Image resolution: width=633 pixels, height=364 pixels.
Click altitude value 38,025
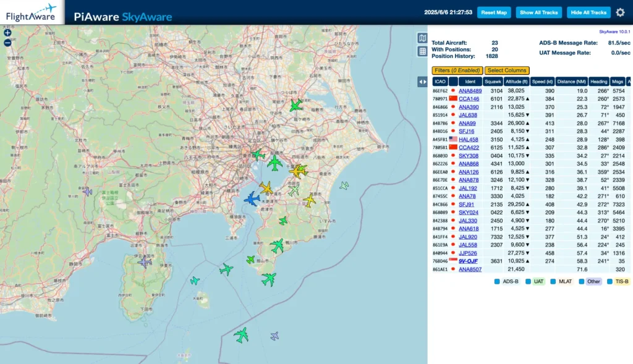pyautogui.click(x=516, y=91)
